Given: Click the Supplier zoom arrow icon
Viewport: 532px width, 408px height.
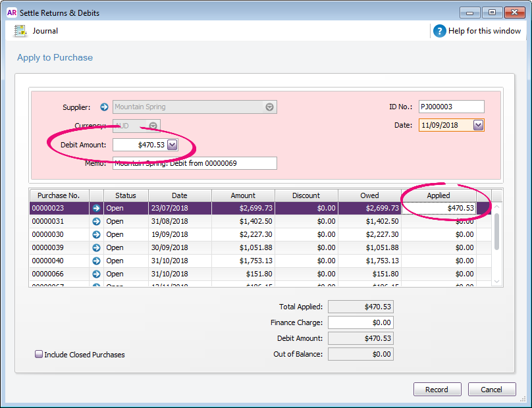Looking at the screenshot, I should point(104,107).
